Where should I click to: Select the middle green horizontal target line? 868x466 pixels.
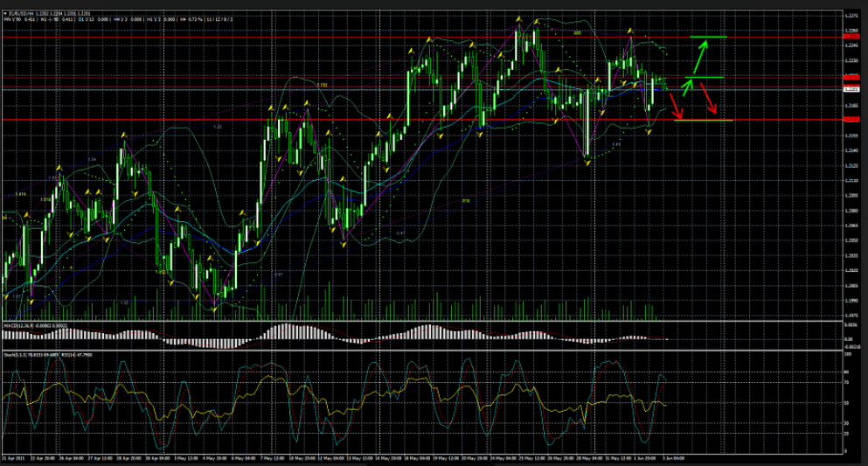coord(703,77)
